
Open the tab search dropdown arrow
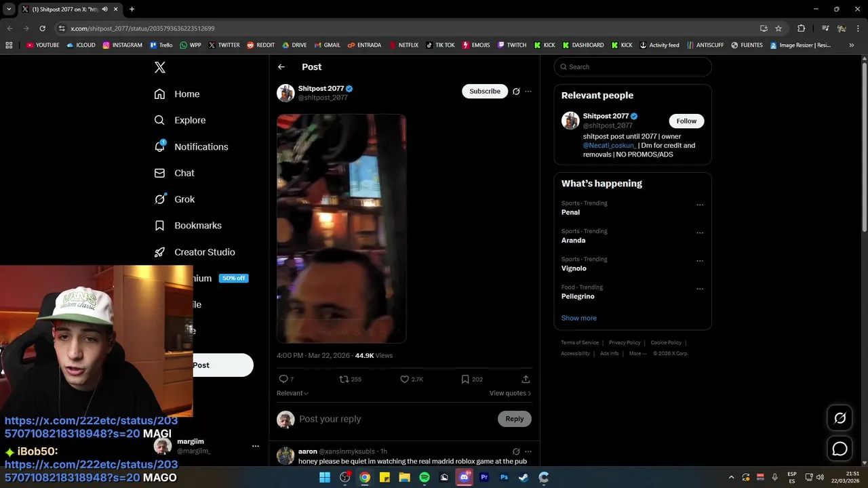(x=9, y=9)
